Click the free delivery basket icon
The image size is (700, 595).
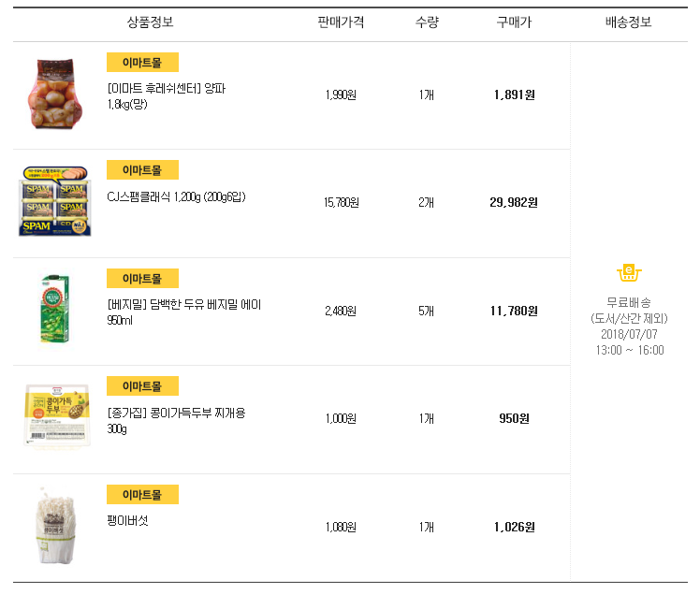pos(629,273)
